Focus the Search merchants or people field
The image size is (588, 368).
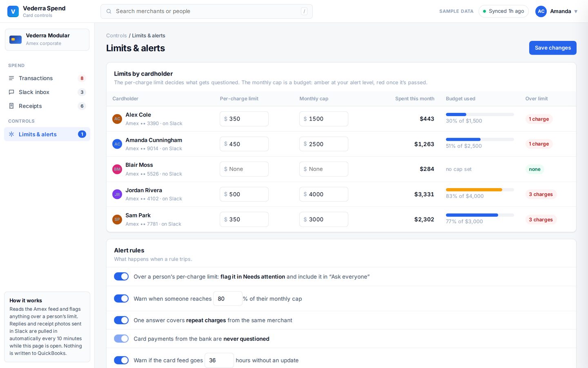207,11
